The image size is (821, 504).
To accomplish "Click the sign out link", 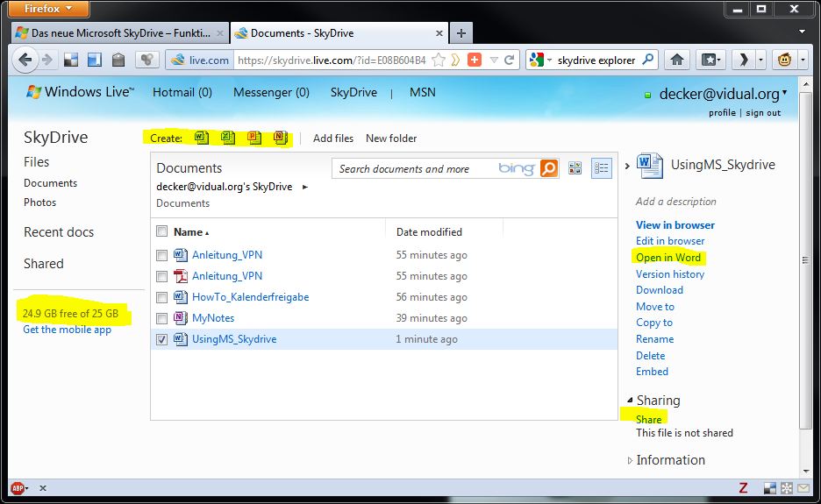I will [763, 112].
